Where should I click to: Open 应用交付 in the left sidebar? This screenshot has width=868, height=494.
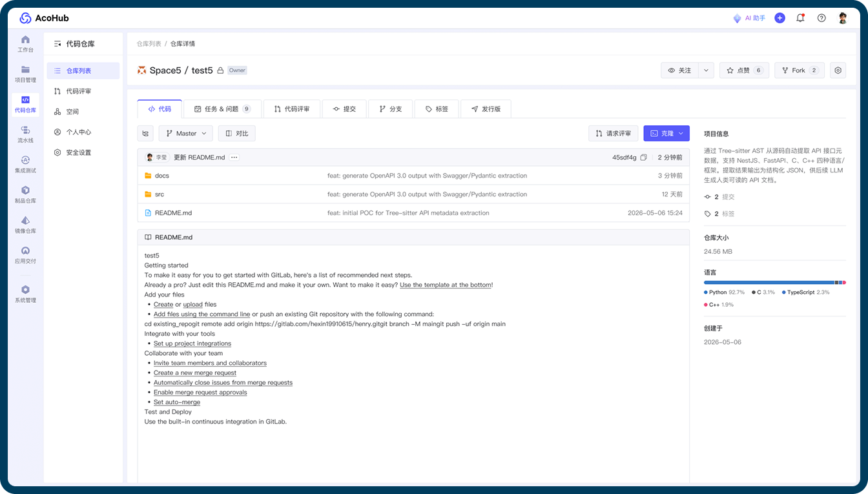point(25,255)
